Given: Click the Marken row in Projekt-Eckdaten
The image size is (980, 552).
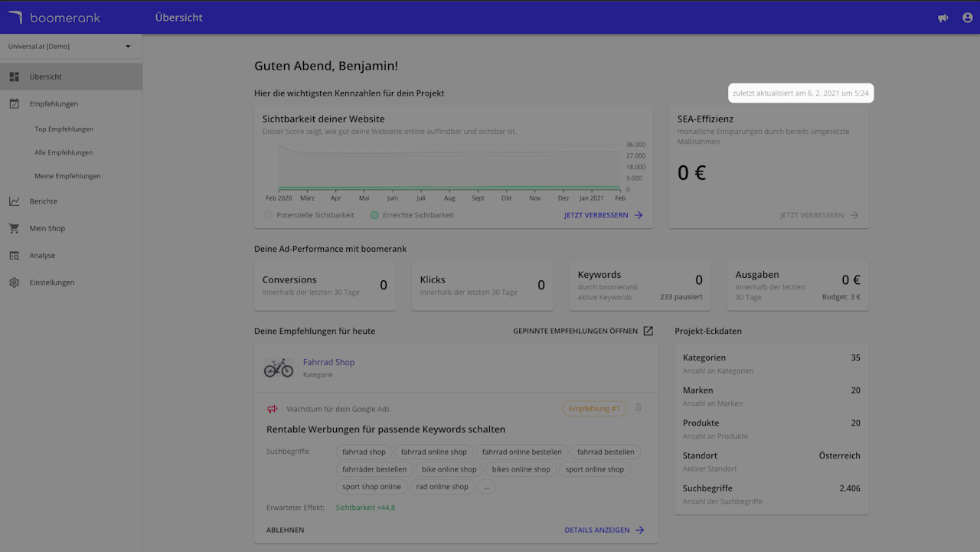Looking at the screenshot, I should (772, 396).
